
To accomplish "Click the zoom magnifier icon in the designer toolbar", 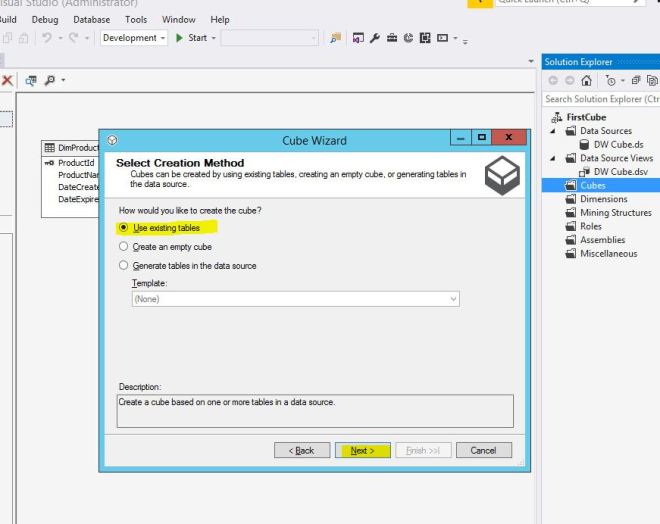I will pyautogui.click(x=50, y=80).
